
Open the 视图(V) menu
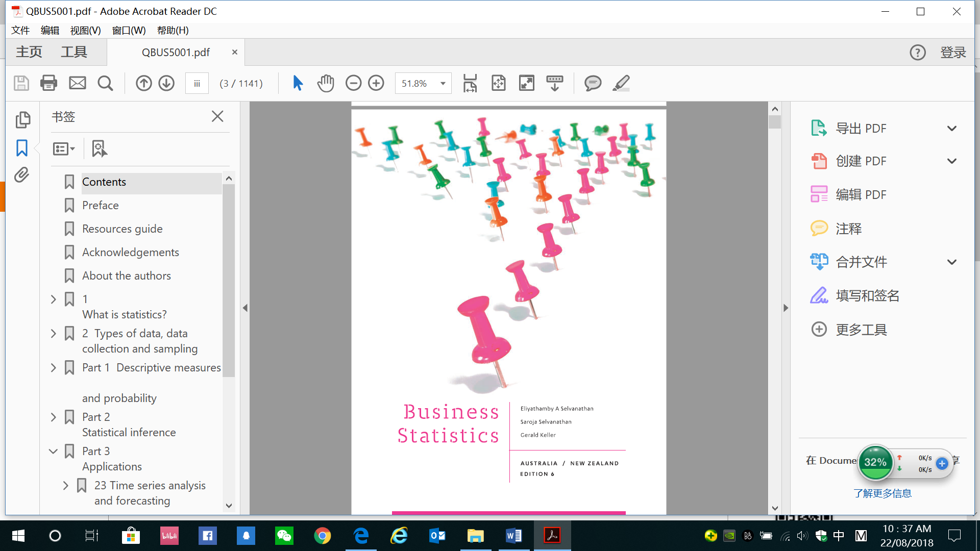click(85, 30)
